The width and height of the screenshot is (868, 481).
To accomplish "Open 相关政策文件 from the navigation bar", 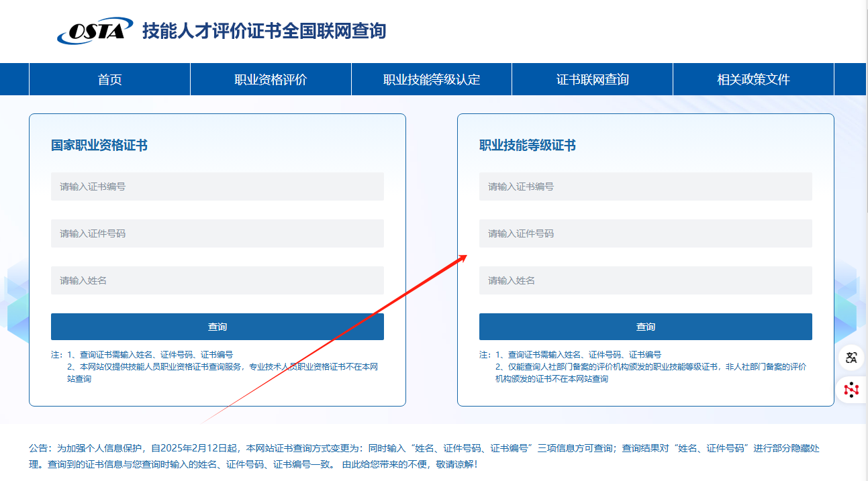I will pos(753,80).
